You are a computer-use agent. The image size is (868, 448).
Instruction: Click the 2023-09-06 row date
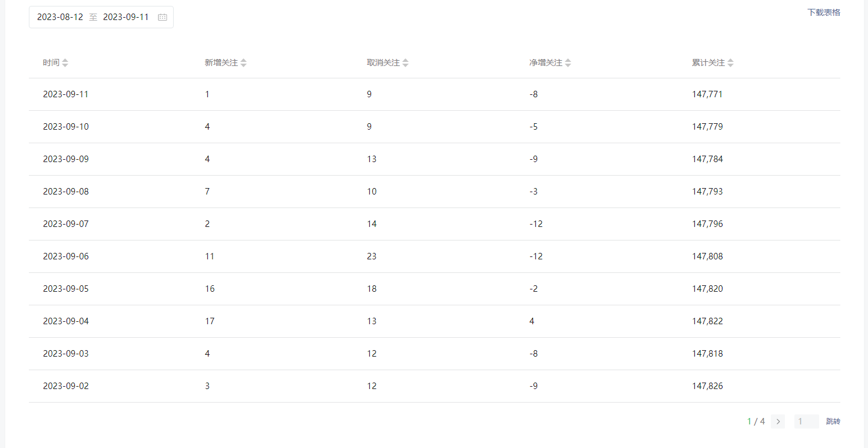66,256
